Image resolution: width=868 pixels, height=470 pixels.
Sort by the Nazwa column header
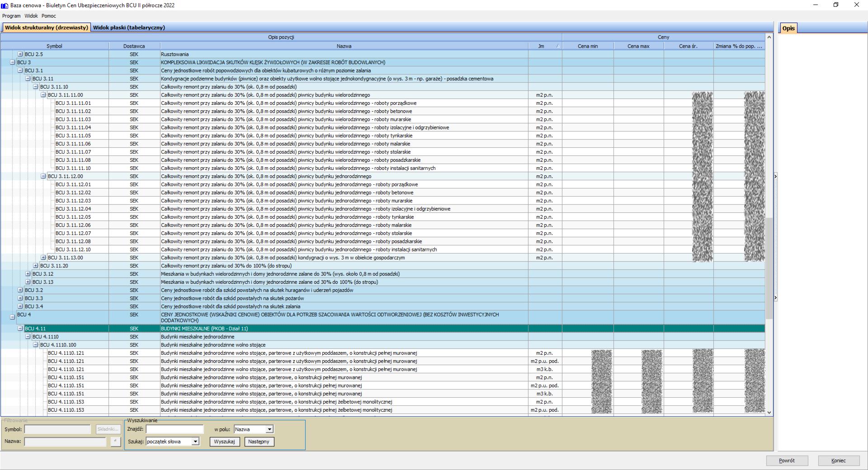pos(344,46)
